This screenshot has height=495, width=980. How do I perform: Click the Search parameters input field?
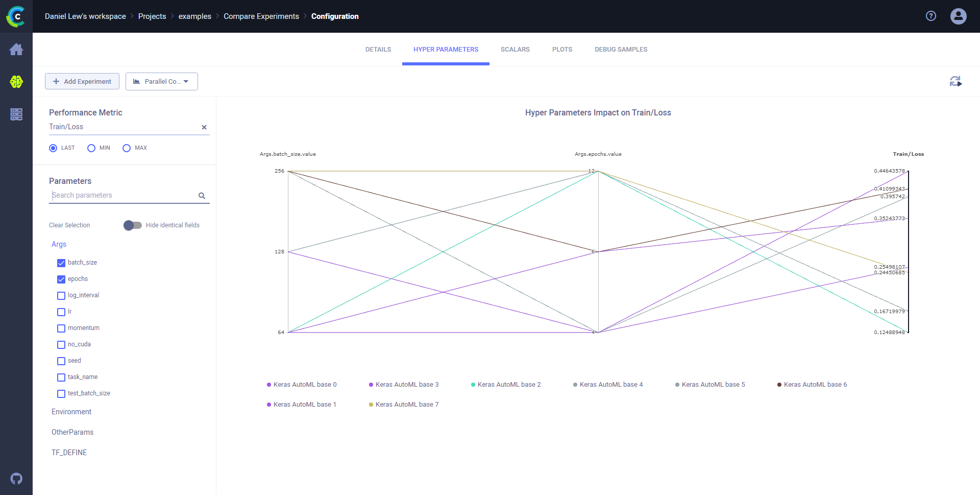coord(122,195)
